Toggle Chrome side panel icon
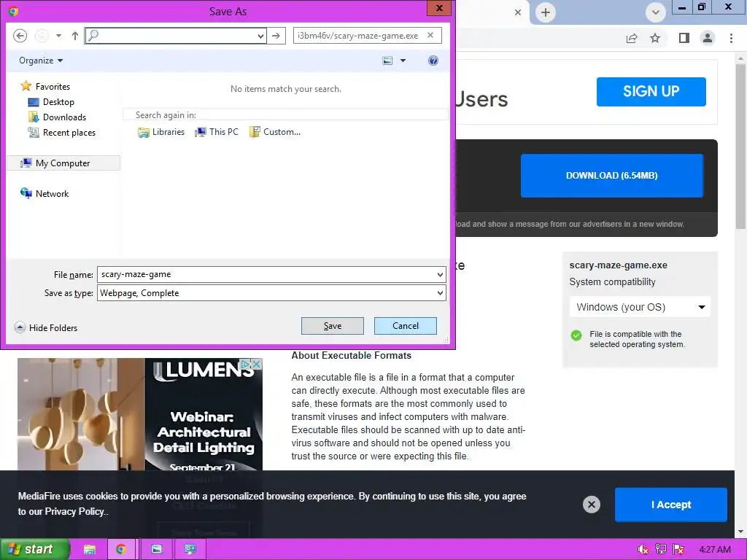747x560 pixels. (x=684, y=38)
